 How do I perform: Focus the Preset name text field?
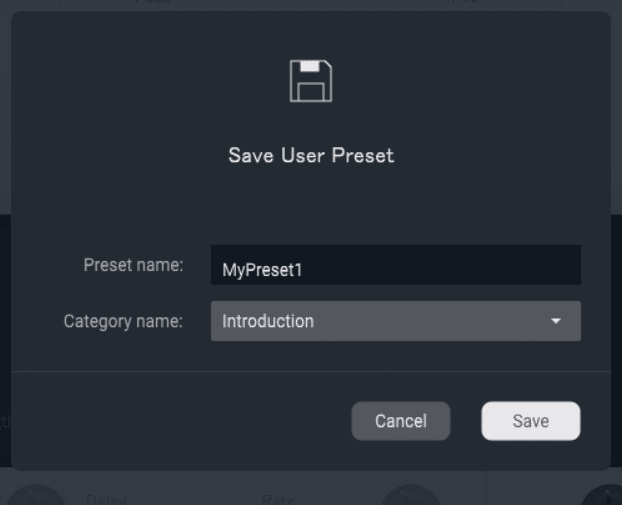[395, 265]
